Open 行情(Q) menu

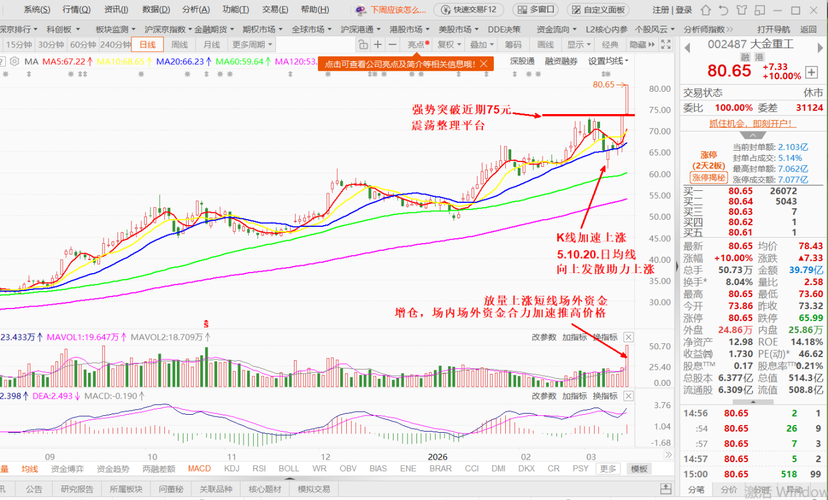click(x=77, y=10)
